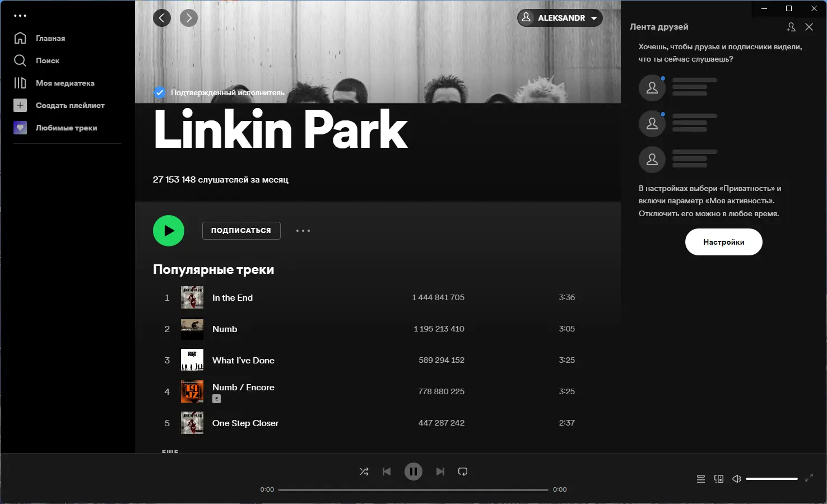Enter fullscreen with the expand icon
827x504 pixels.
[809, 478]
